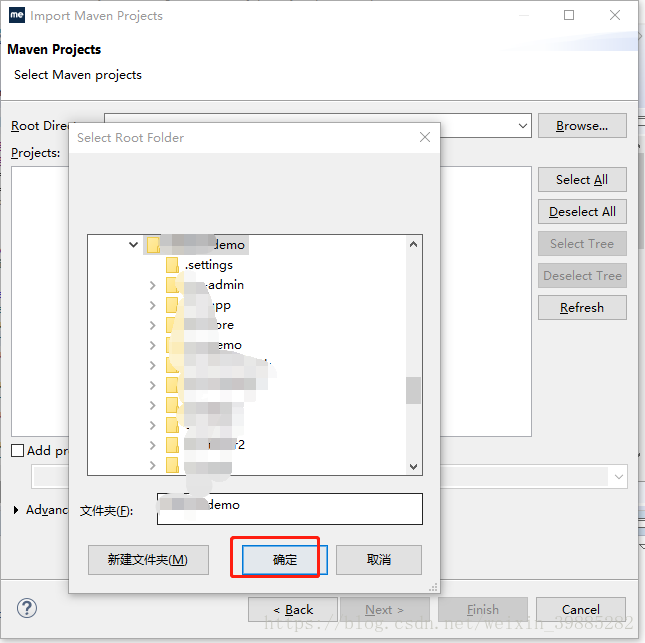This screenshot has height=643, width=645.
Task: Click the 文件夹(F) folder name field
Action: (290, 509)
